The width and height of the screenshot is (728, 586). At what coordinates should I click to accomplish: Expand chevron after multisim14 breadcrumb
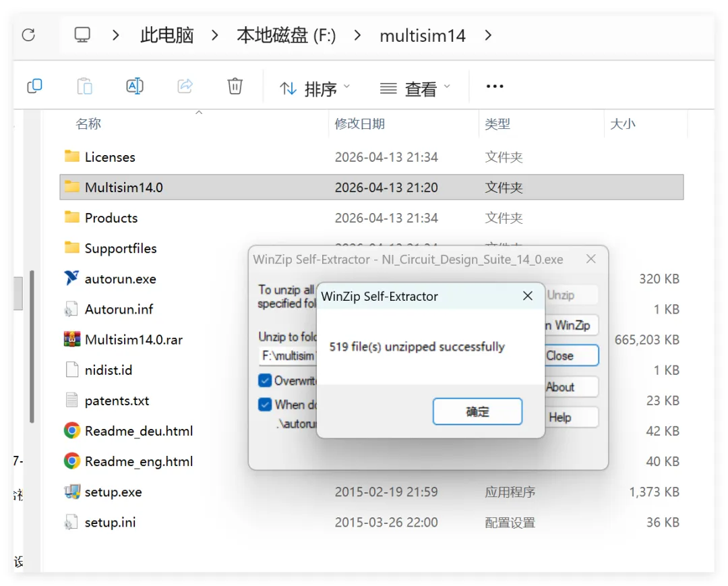[488, 35]
